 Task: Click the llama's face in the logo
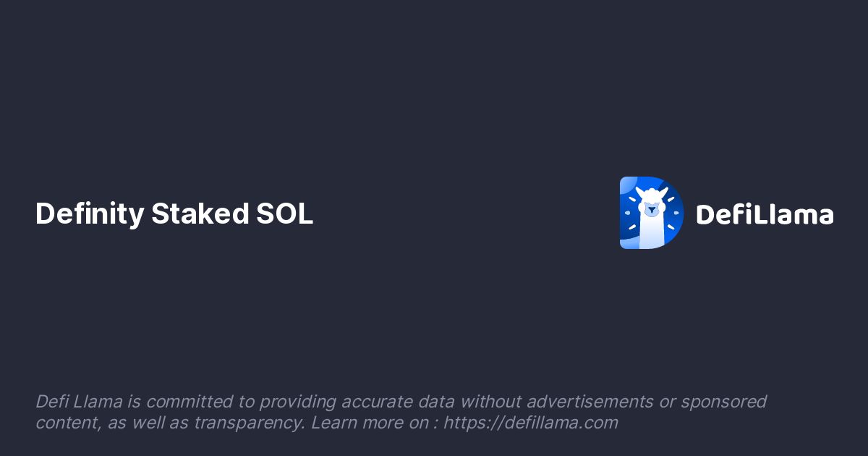coord(652,208)
